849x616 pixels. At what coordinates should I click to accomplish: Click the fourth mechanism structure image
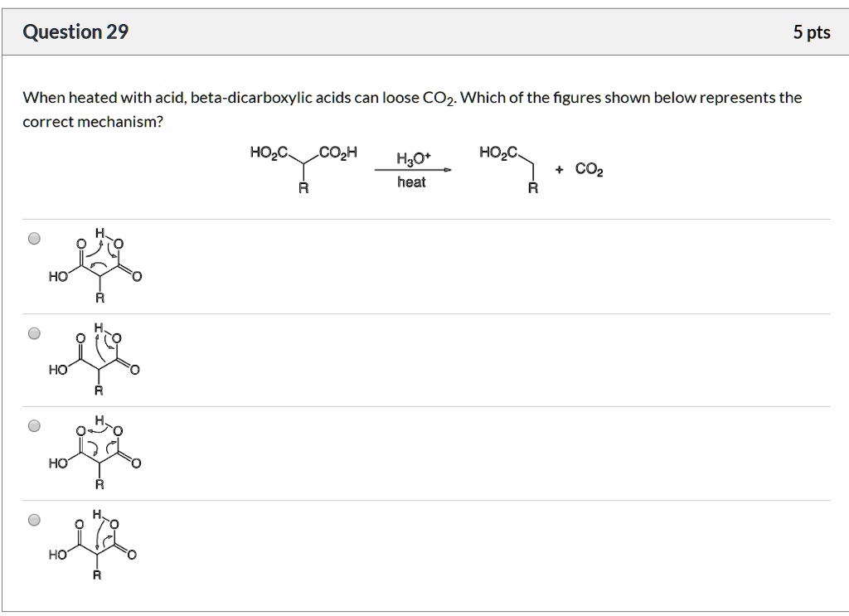click(98, 543)
